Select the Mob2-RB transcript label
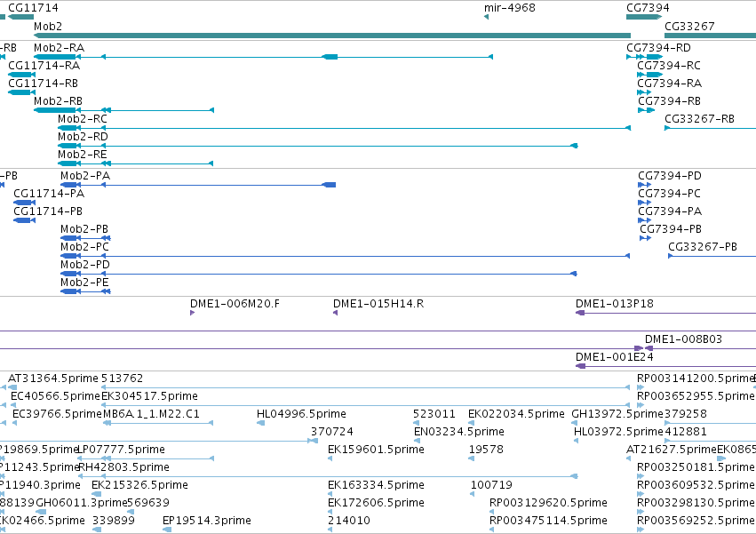Viewport: 756px width, 534px height. [58, 101]
